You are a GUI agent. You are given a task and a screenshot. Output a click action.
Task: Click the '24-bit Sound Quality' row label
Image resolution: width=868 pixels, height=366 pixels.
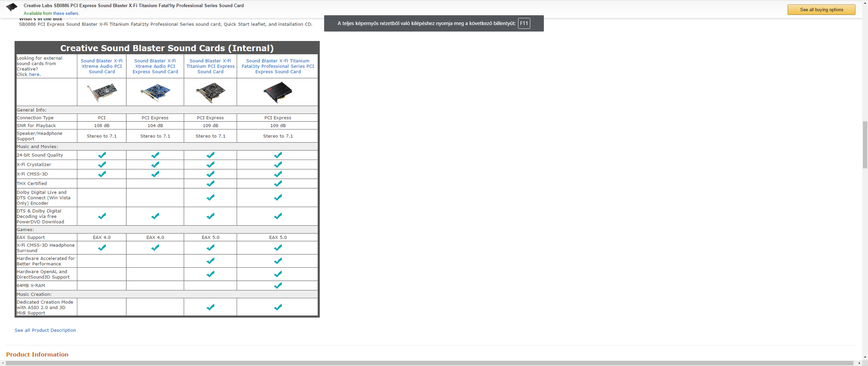[40, 155]
